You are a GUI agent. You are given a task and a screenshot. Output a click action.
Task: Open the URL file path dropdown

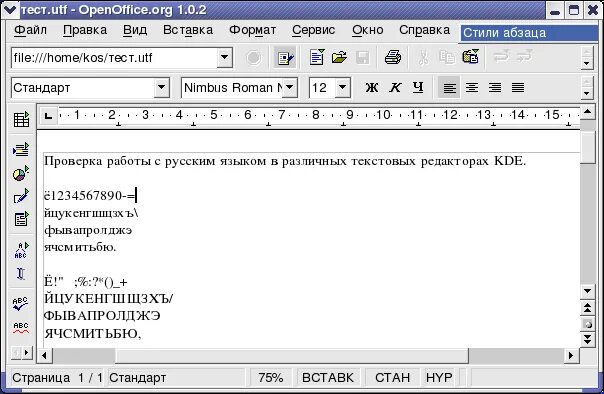(225, 57)
